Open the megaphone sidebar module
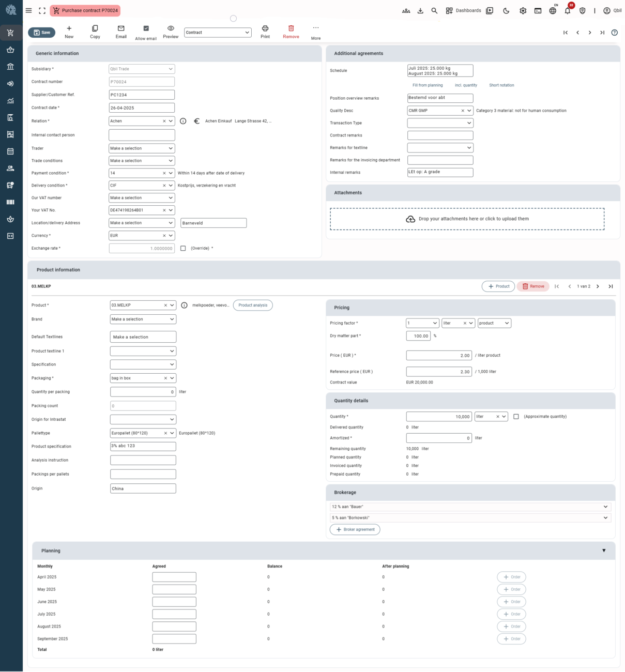 10,84
